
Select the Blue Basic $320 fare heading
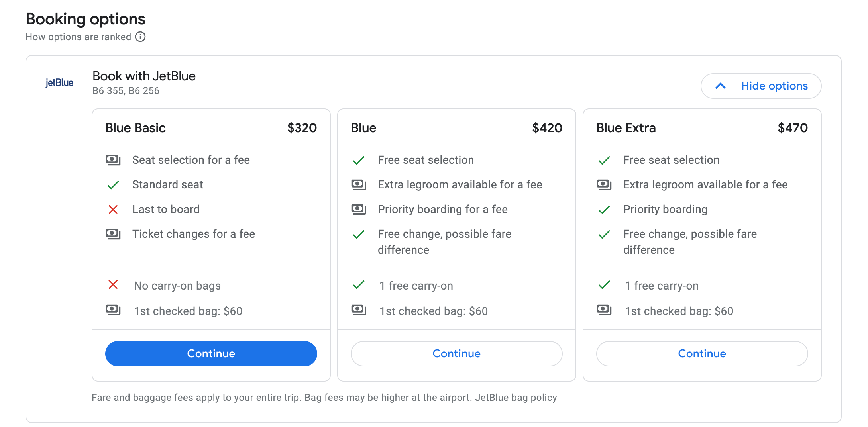click(x=136, y=128)
